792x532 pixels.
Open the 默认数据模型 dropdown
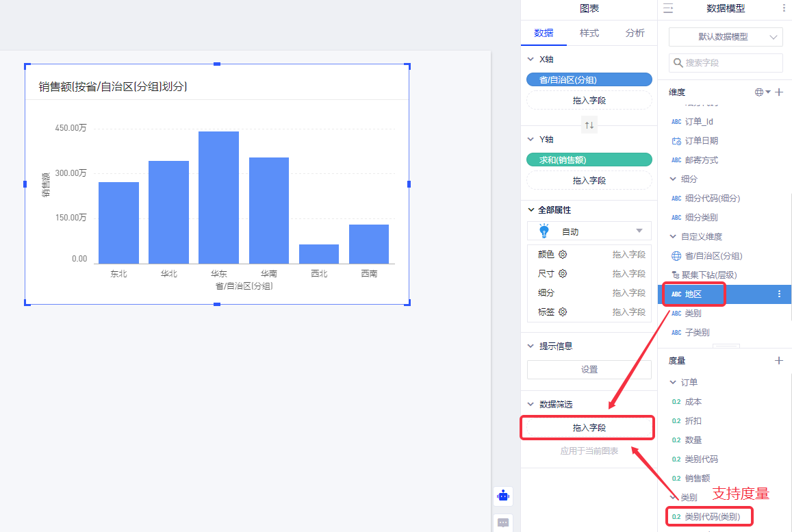725,37
